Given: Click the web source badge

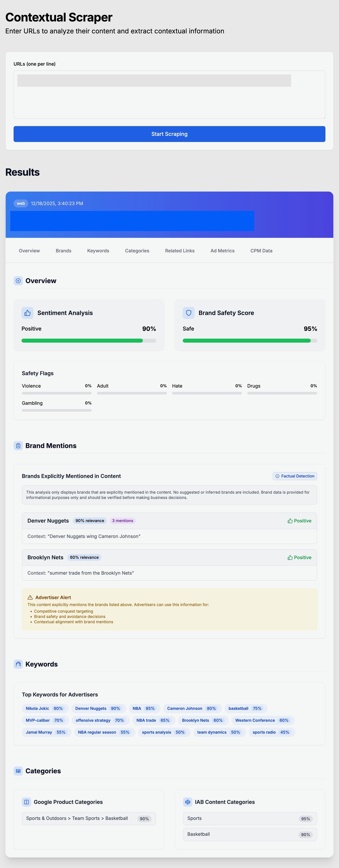Looking at the screenshot, I should 21,203.
